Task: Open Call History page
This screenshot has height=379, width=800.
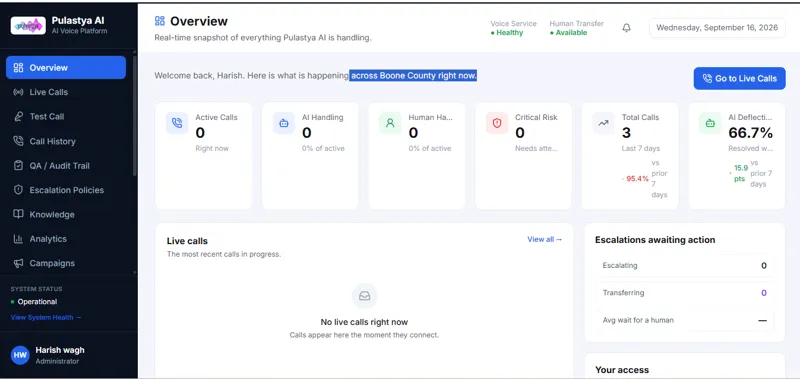Action: (66, 141)
